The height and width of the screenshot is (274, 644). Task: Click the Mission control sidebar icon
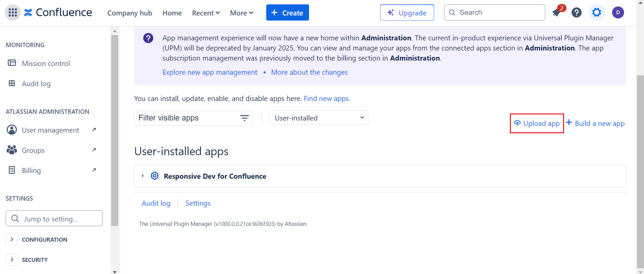point(12,63)
